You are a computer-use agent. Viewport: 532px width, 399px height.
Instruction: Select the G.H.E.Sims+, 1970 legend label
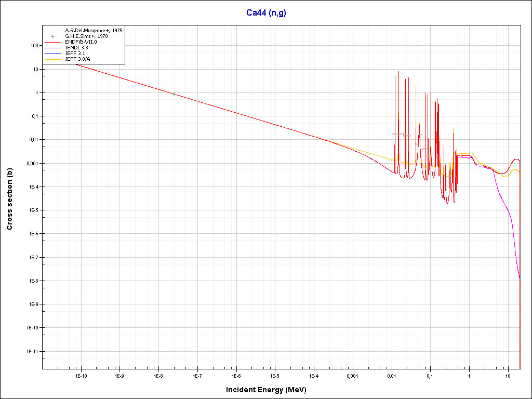[x=86, y=36]
